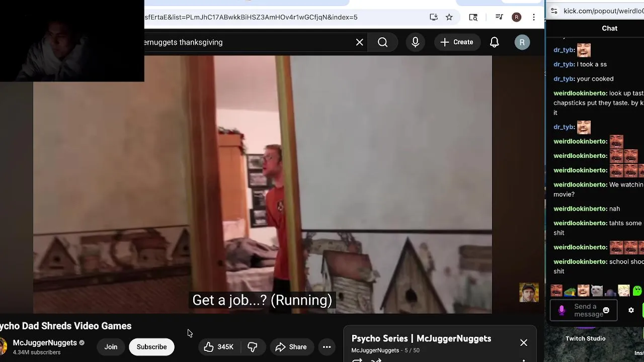Click the video player area
Viewport: 644px width, 362px height.
click(x=262, y=185)
